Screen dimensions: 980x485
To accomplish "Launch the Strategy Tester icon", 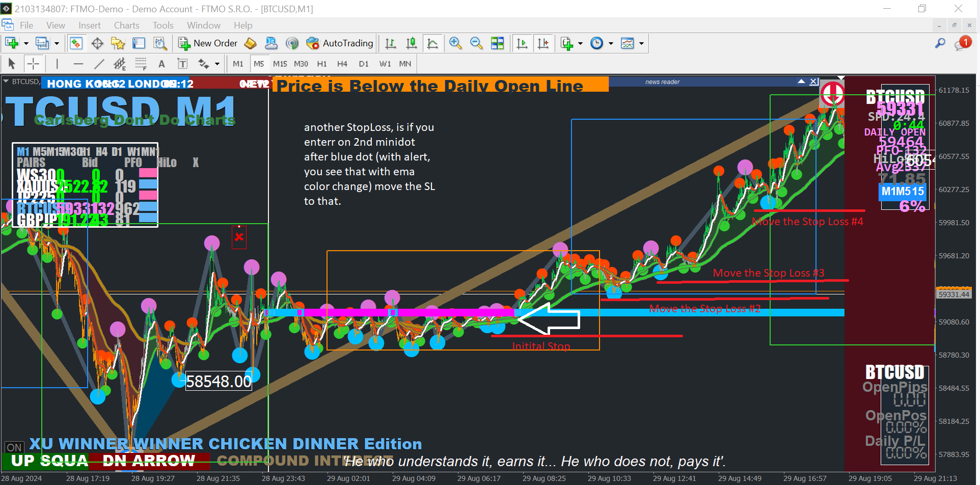I will point(160,43).
